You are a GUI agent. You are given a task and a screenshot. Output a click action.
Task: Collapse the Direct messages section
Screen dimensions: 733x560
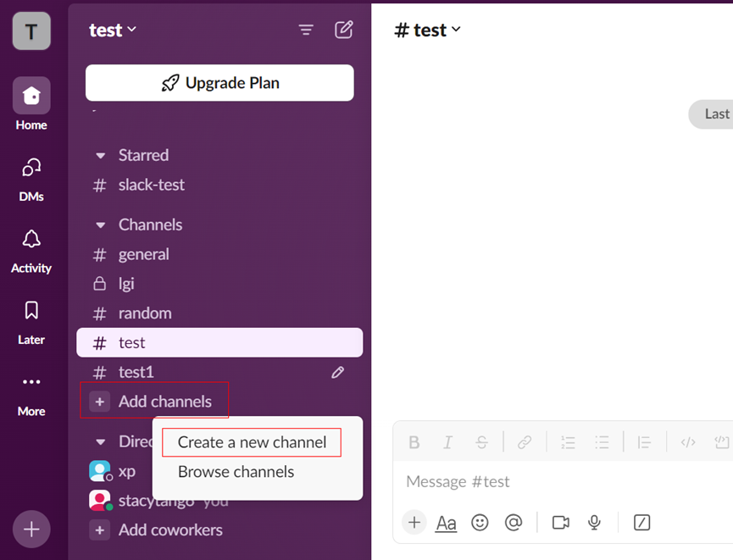click(101, 441)
